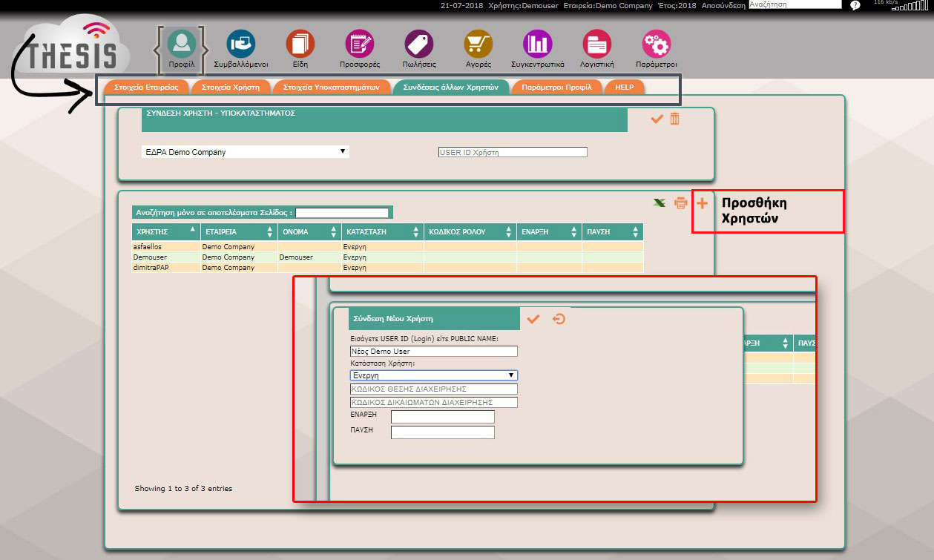Image resolution: width=934 pixels, height=560 pixels.
Task: Open the Συμβαλλόμενοι module icon
Action: 240,45
